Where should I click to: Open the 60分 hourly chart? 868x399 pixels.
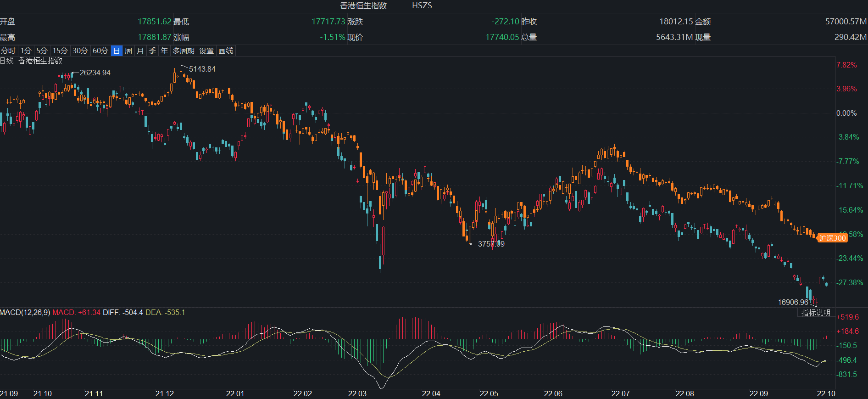point(100,51)
